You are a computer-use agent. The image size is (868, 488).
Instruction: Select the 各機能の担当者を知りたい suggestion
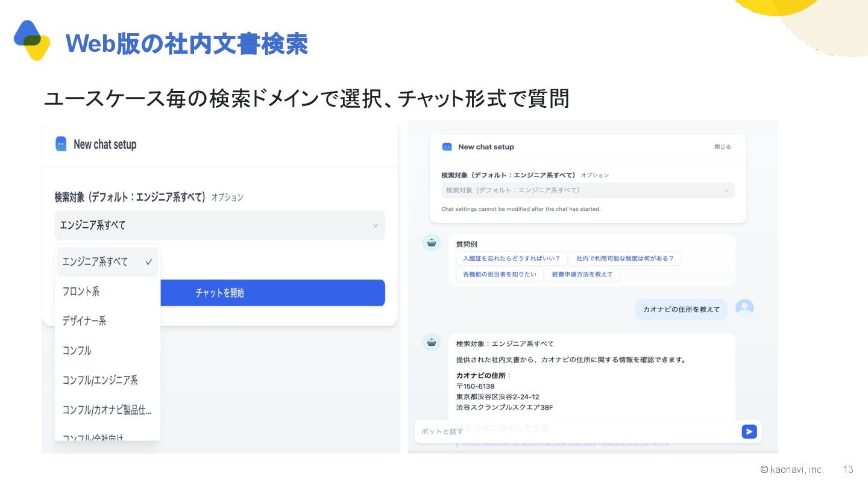(x=499, y=274)
